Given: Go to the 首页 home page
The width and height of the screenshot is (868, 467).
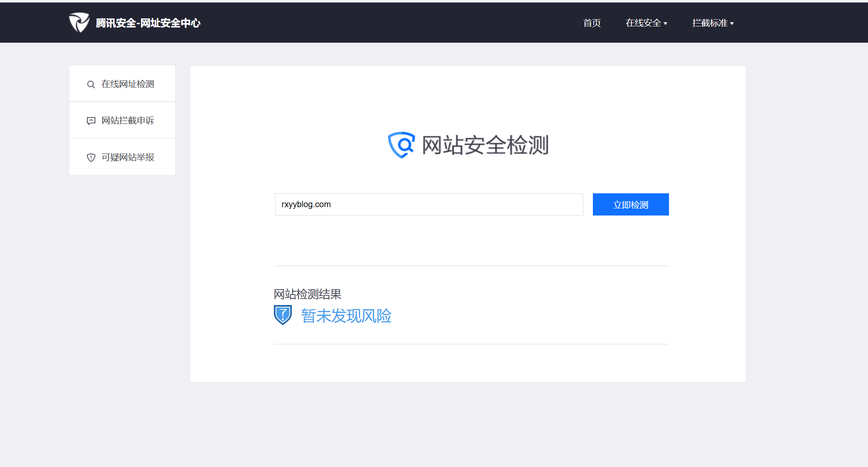Looking at the screenshot, I should (592, 23).
